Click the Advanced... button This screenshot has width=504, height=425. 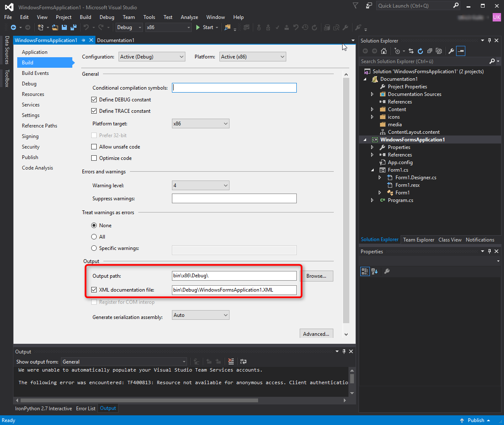pyautogui.click(x=316, y=334)
